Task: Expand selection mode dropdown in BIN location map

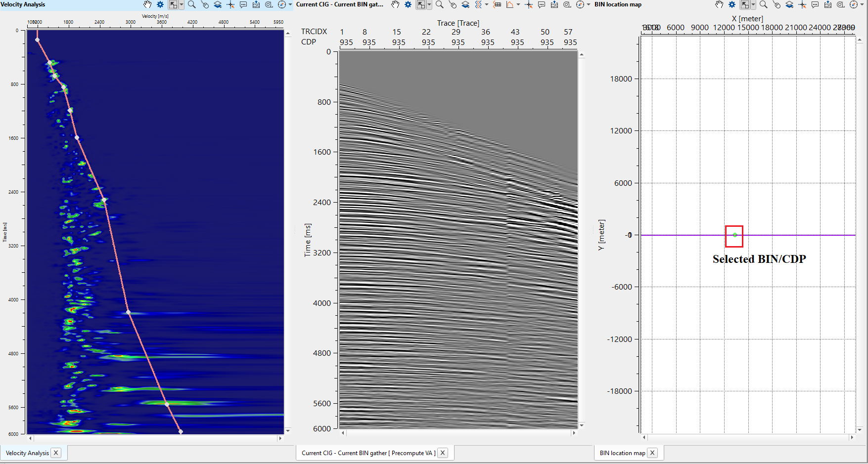Action: click(x=753, y=4)
